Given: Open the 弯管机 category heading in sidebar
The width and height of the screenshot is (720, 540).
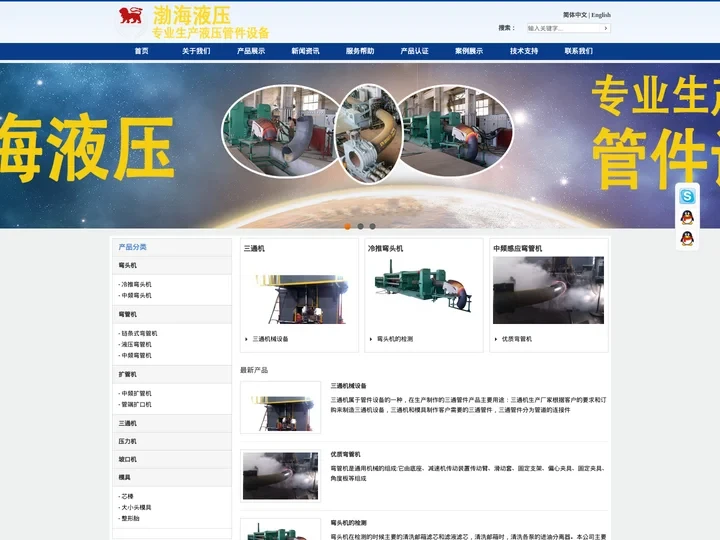Looking at the screenshot, I should [128, 315].
